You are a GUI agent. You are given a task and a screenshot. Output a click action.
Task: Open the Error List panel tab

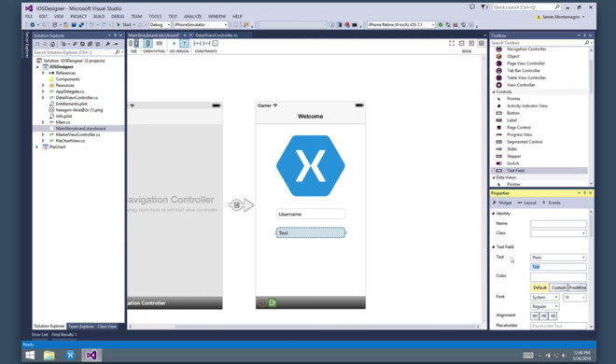click(40, 334)
